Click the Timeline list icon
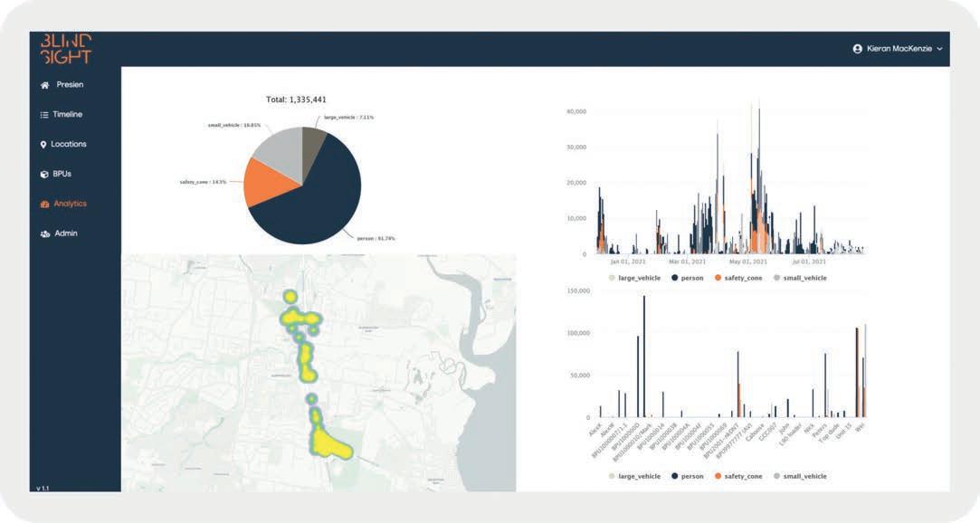The width and height of the screenshot is (980, 523). point(44,115)
